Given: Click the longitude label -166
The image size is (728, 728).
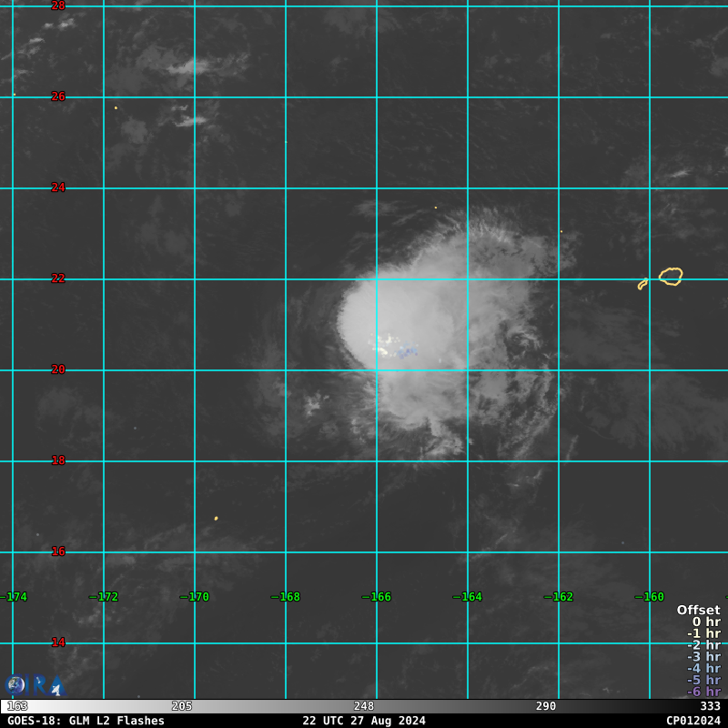Looking at the screenshot, I should point(377,597).
